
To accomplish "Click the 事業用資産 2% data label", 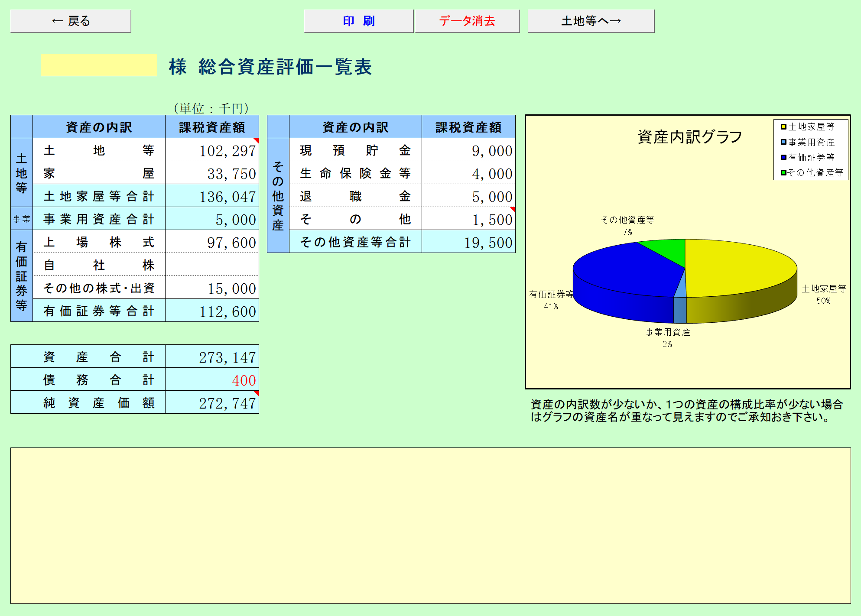I will point(667,337).
